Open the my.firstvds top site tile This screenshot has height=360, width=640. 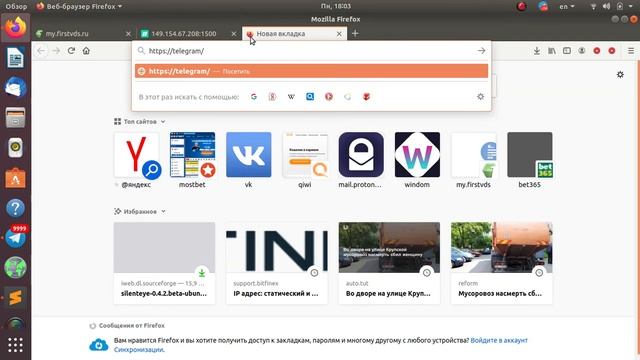click(473, 160)
